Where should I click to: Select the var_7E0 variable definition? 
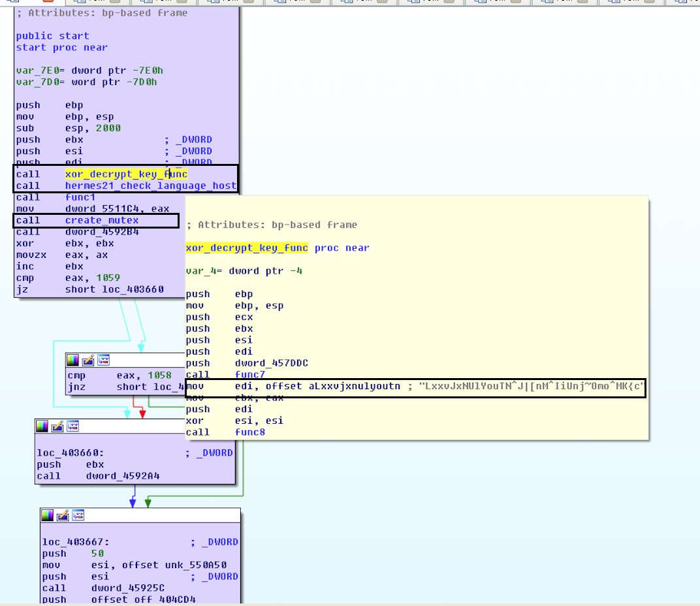pos(89,71)
